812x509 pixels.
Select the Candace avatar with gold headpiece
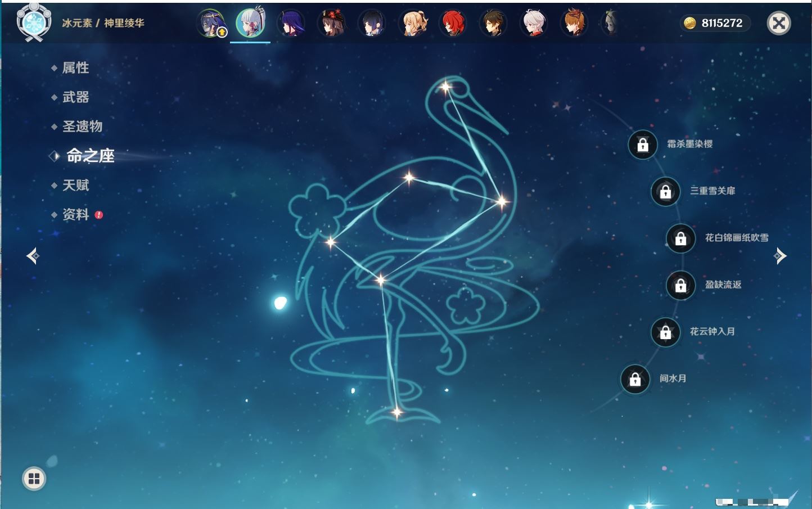click(x=211, y=24)
